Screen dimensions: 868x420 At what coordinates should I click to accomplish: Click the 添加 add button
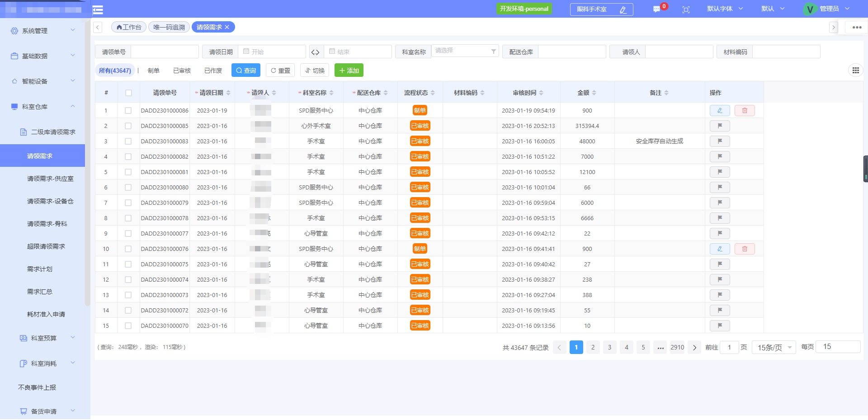coord(349,70)
